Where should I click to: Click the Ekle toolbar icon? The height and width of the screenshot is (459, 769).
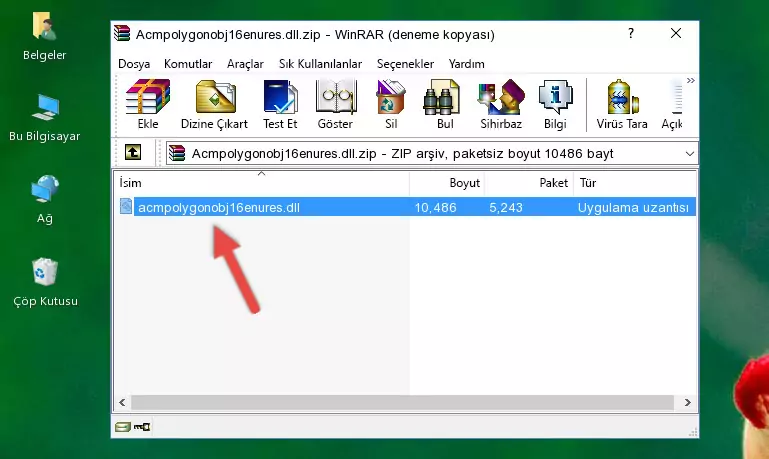click(x=148, y=104)
